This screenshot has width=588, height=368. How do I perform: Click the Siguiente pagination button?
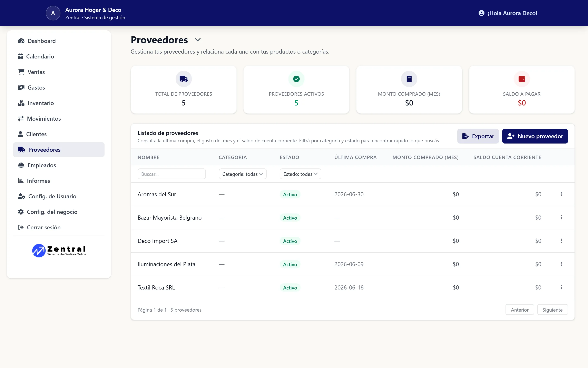point(552,310)
